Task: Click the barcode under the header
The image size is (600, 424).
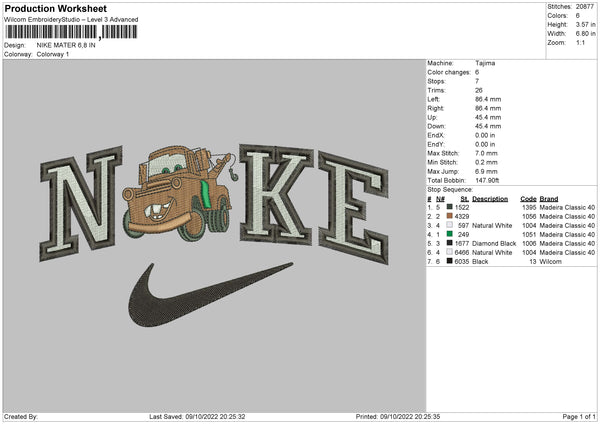Action: tap(71, 32)
